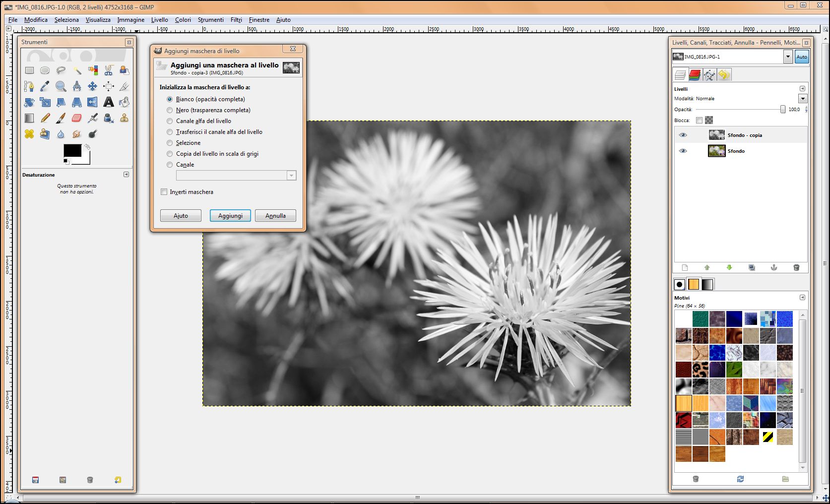
Task: Select the Nero (trasparenza completa) option
Action: [x=170, y=110]
